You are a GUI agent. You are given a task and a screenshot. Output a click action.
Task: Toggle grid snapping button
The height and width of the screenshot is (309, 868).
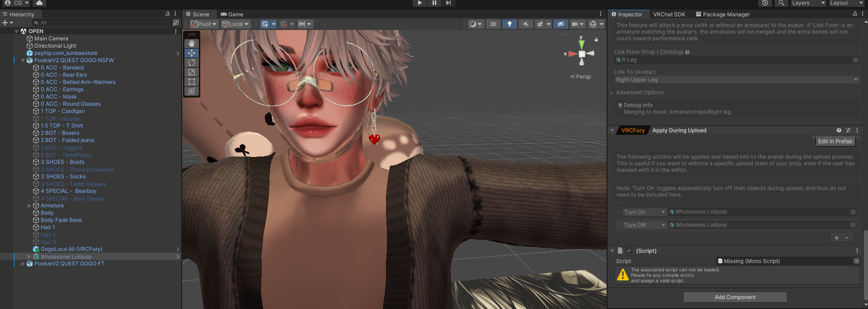click(x=284, y=24)
